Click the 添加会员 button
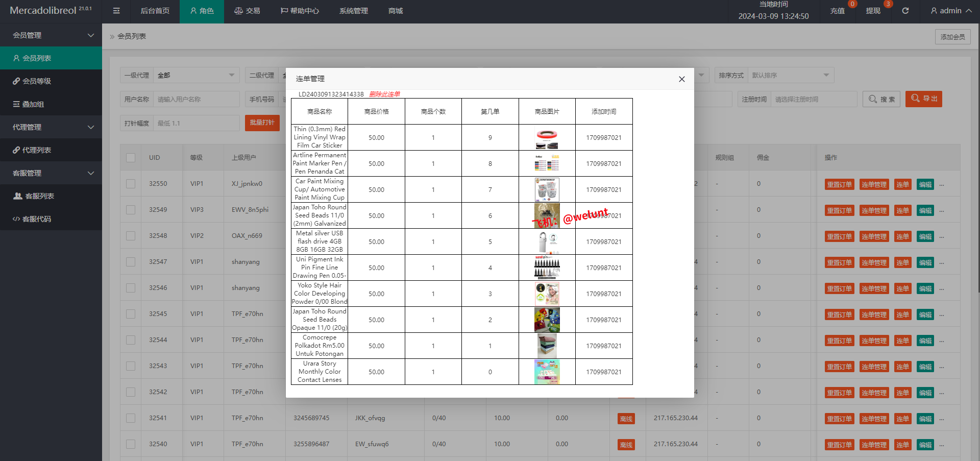 [x=952, y=37]
